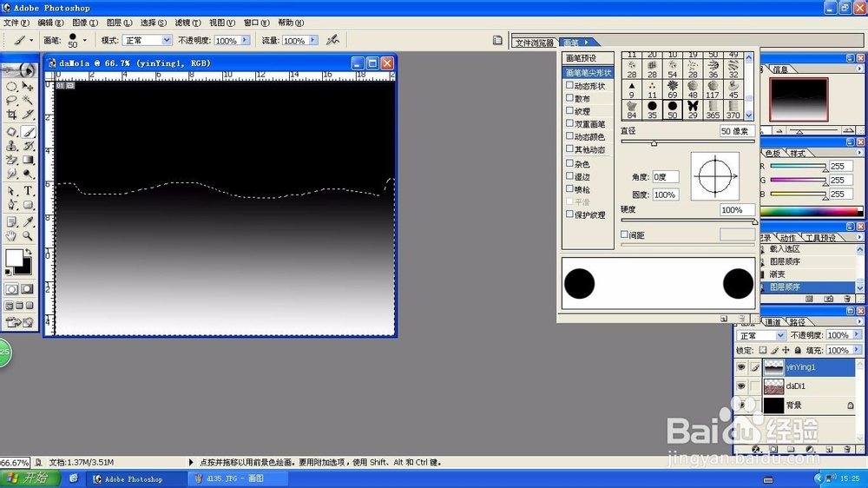Viewport: 868px width, 488px height.
Task: Select the Clone Stamp tool
Action: click(11, 146)
